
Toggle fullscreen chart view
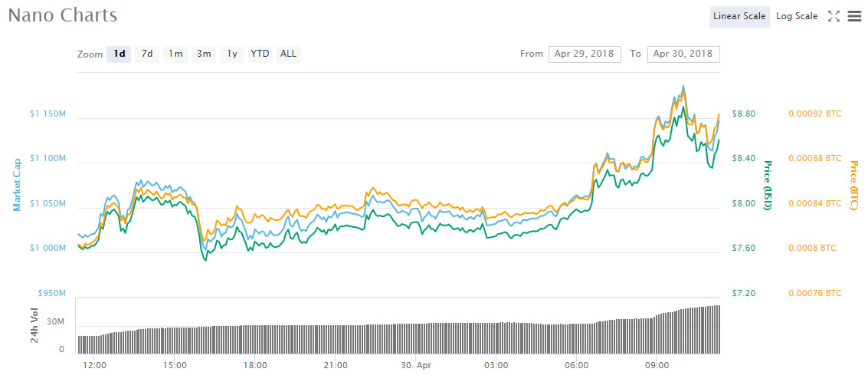[x=834, y=16]
